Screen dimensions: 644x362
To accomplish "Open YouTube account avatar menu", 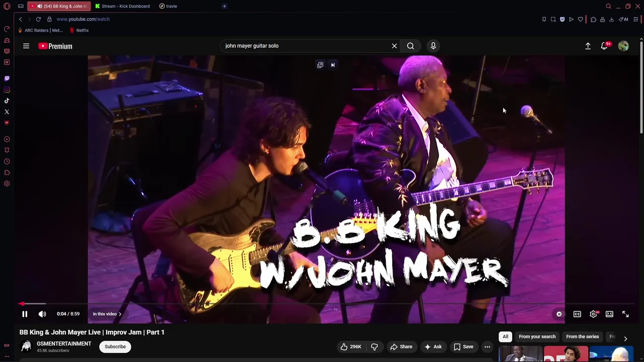I will pos(623,46).
